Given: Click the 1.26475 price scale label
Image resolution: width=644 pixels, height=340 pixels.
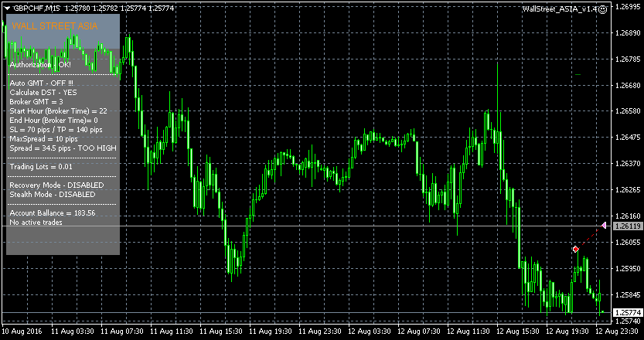Looking at the screenshot, I should [x=626, y=137].
